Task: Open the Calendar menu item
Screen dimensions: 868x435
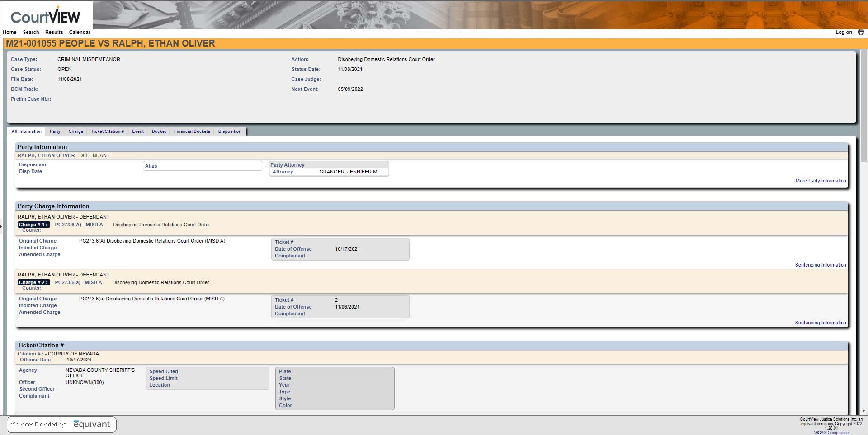Action: point(80,32)
